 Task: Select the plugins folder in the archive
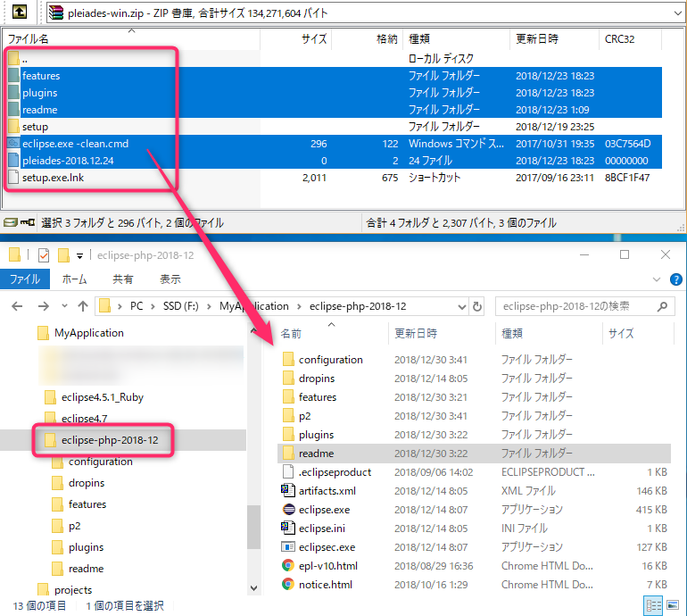click(x=335, y=93)
